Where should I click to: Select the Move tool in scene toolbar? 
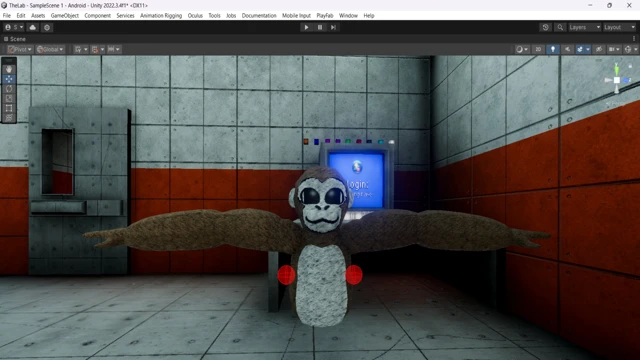click(9, 79)
